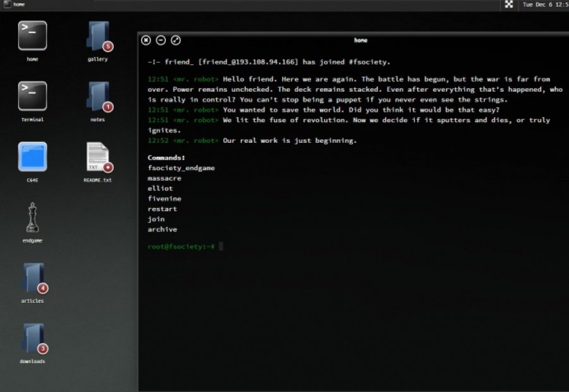Open the README.txt file icon
This screenshot has width=569, height=392.
click(x=99, y=157)
